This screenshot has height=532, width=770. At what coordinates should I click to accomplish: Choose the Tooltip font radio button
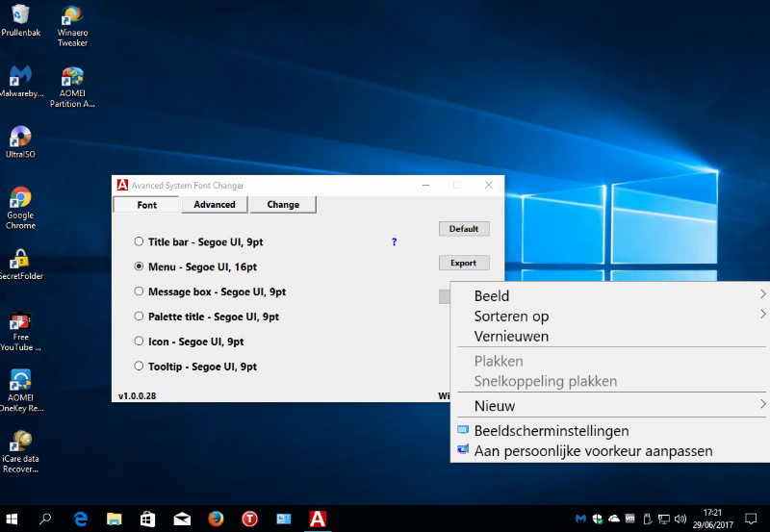[x=140, y=367]
